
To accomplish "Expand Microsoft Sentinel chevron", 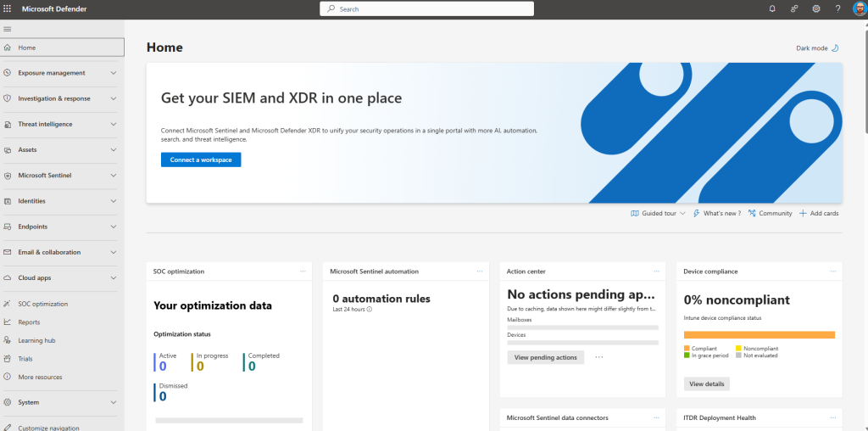I will [x=114, y=175].
